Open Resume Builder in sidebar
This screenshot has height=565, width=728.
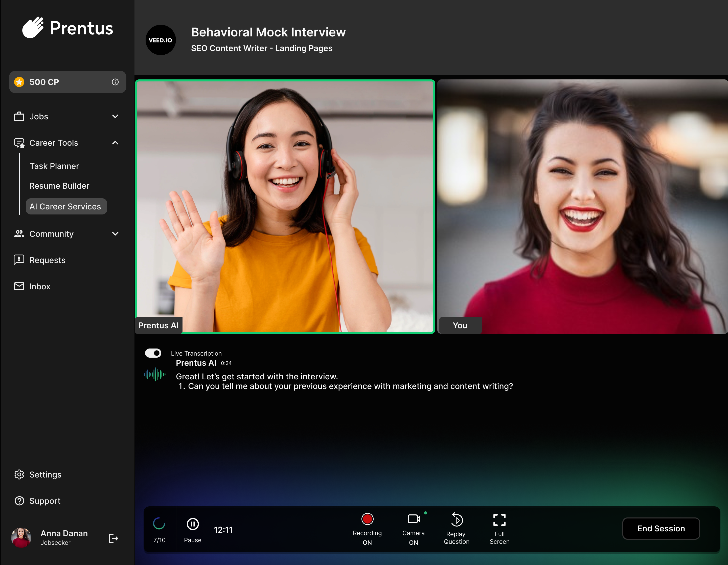59,186
